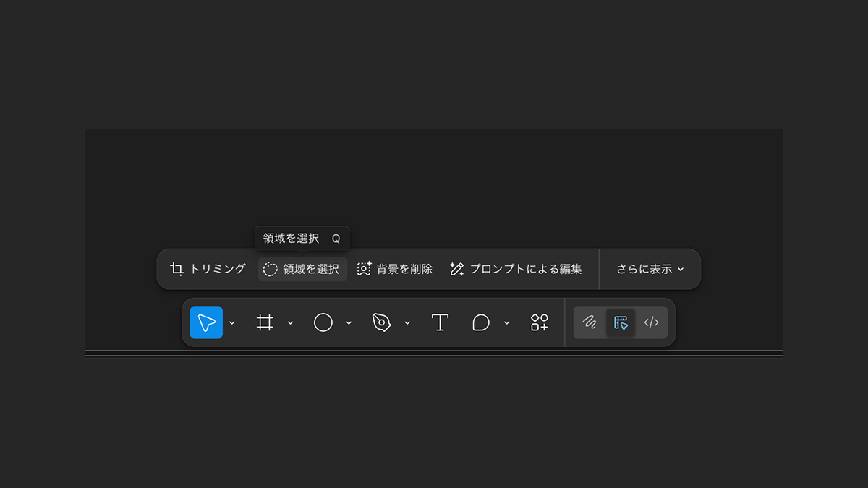Select the Comment tool
Viewport: 868px width, 488px height.
[x=481, y=322]
